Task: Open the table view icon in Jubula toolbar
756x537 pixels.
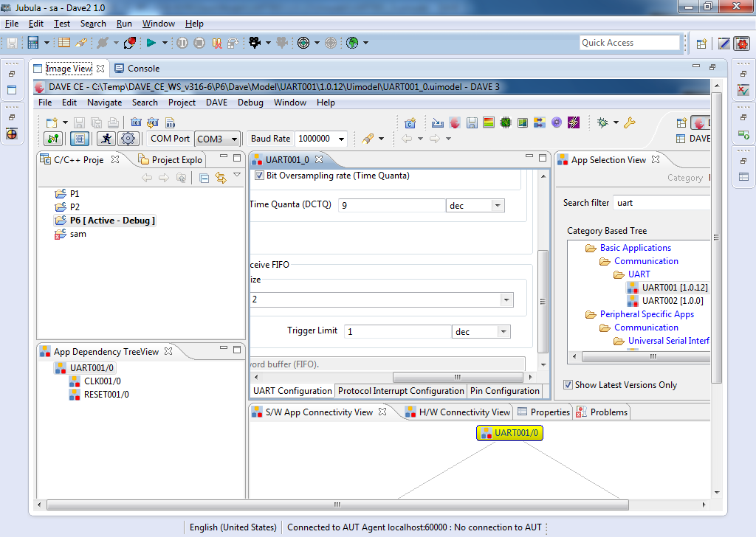Action: point(64,42)
